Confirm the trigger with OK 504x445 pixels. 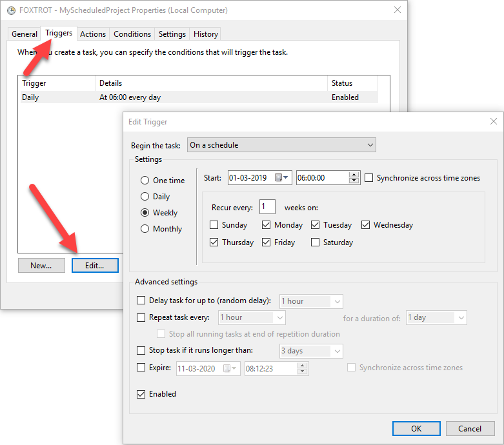click(x=416, y=429)
